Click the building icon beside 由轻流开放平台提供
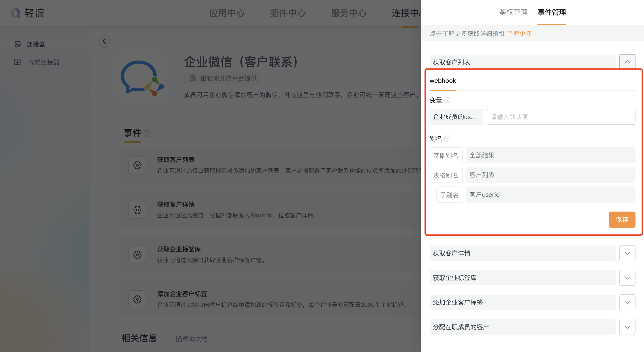The width and height of the screenshot is (644, 352). coord(192,78)
